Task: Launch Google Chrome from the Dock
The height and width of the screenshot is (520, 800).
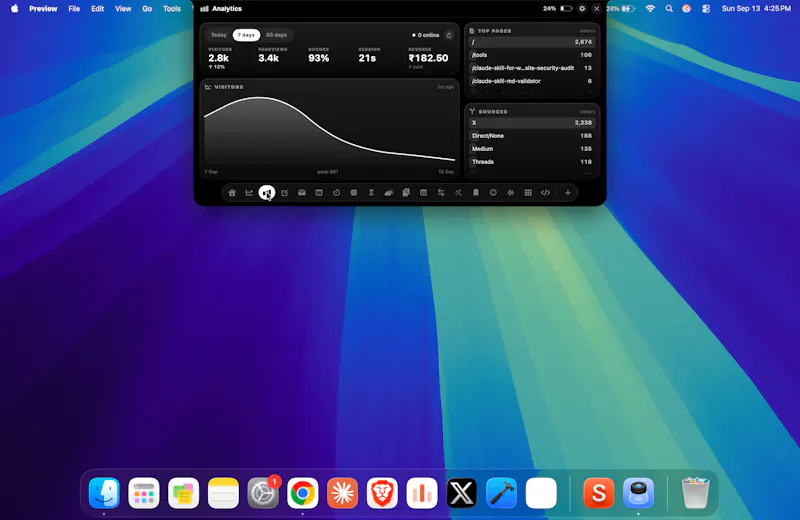Action: coord(303,493)
